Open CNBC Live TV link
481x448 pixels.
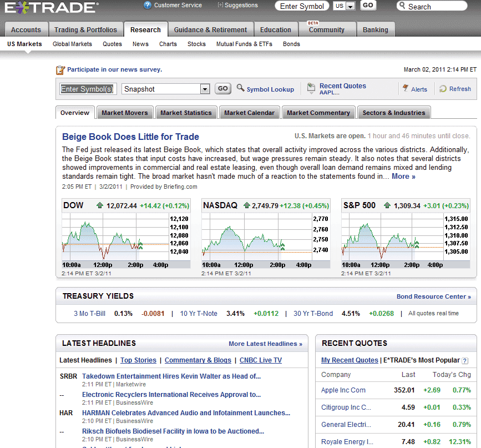pos(260,360)
